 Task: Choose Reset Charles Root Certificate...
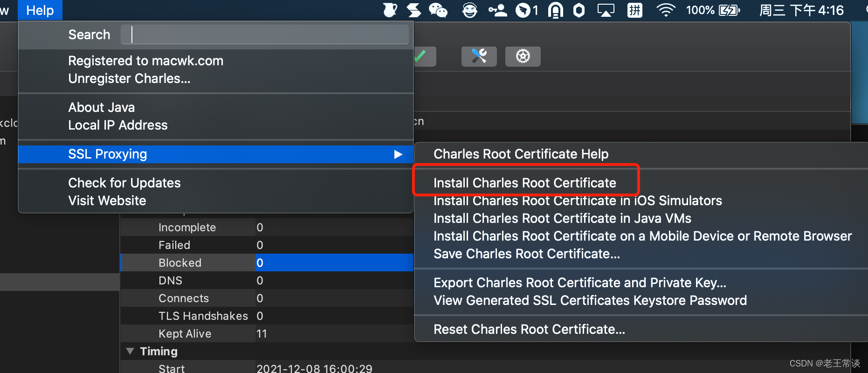click(529, 329)
